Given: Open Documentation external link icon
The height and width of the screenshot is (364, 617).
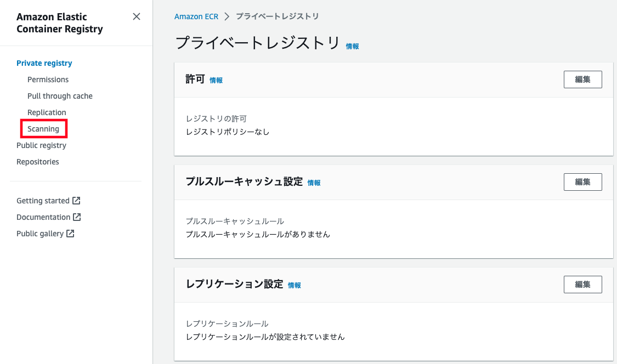Looking at the screenshot, I should (77, 217).
